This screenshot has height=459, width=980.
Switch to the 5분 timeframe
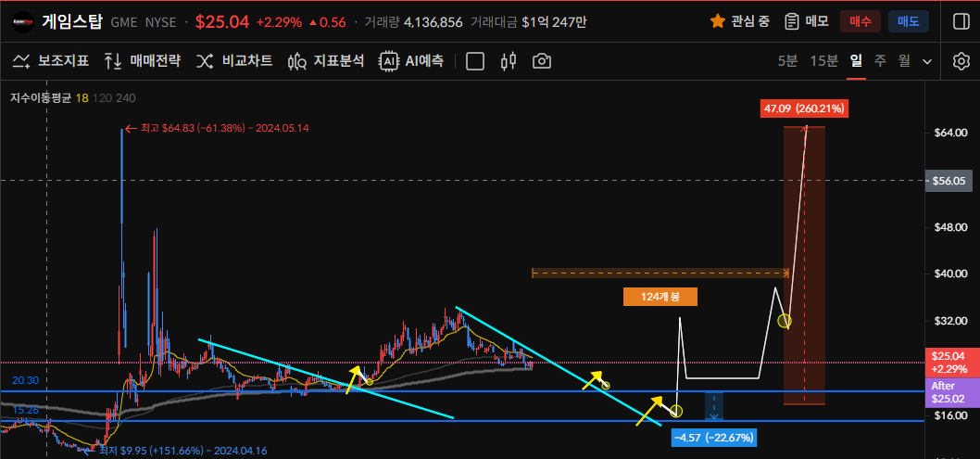[787, 60]
